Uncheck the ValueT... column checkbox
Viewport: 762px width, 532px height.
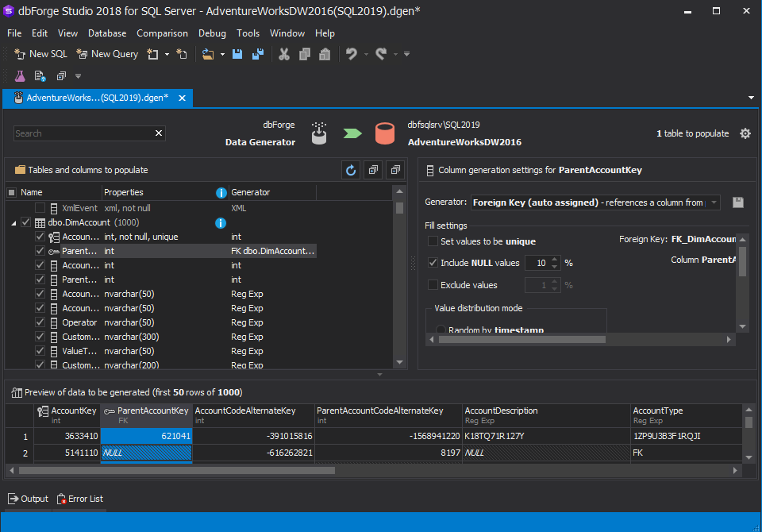point(40,351)
